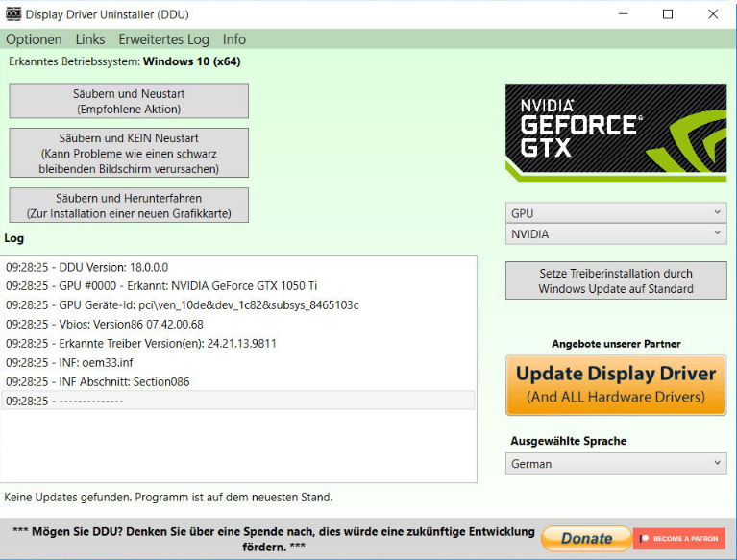Minimize the DDU window
The height and width of the screenshot is (560, 737).
(624, 14)
